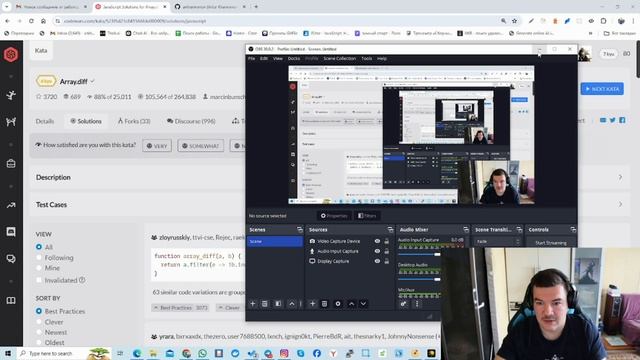The width and height of the screenshot is (640, 360).
Task: Open source properties gear in OBS Sources toolbar
Action: [338, 304]
